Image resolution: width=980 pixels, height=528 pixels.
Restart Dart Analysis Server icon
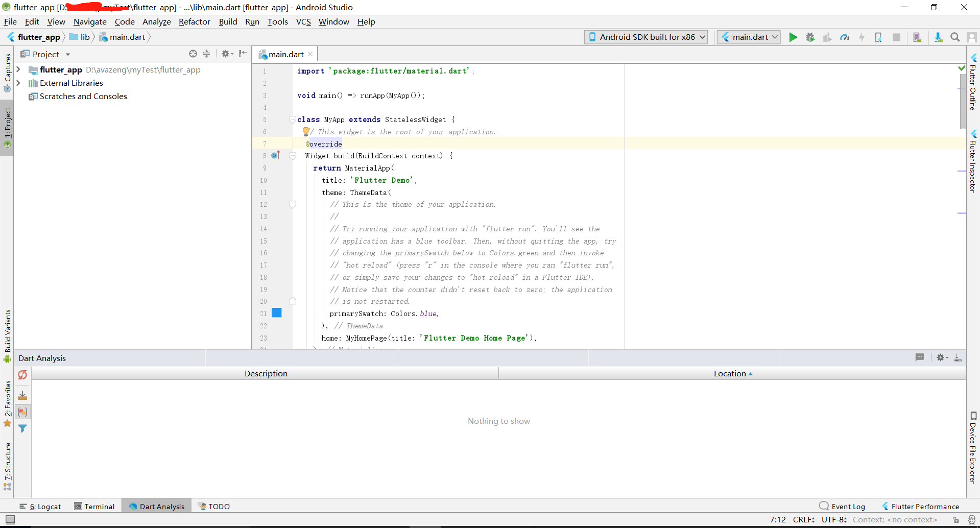click(x=22, y=375)
